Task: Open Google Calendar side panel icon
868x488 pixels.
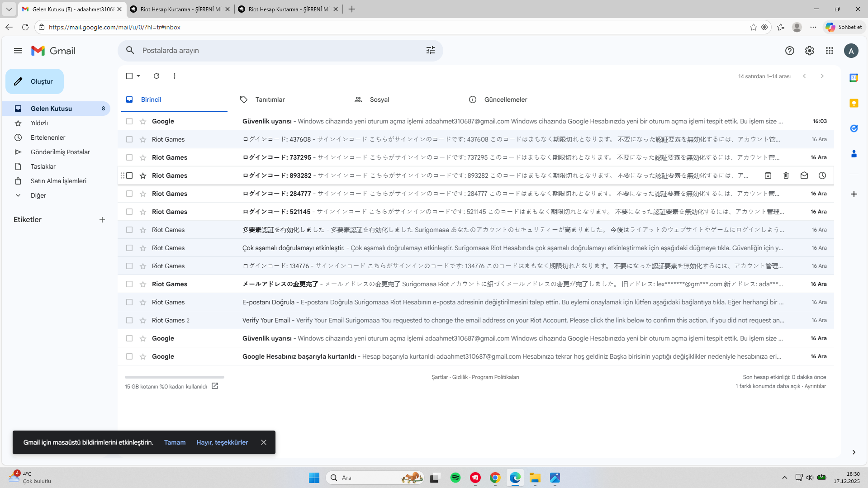Action: click(x=854, y=78)
